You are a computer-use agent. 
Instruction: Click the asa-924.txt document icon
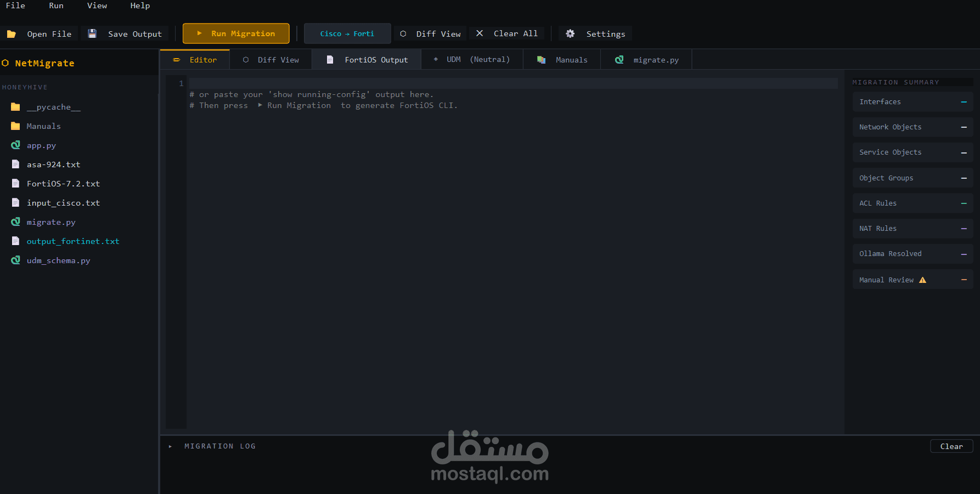[x=15, y=164]
